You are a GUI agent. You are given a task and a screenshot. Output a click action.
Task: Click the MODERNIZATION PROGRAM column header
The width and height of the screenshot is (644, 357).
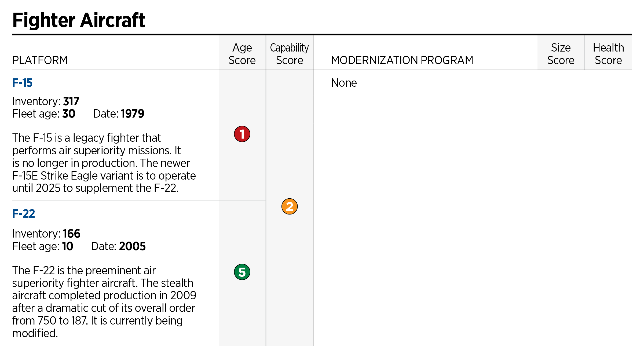(x=402, y=60)
